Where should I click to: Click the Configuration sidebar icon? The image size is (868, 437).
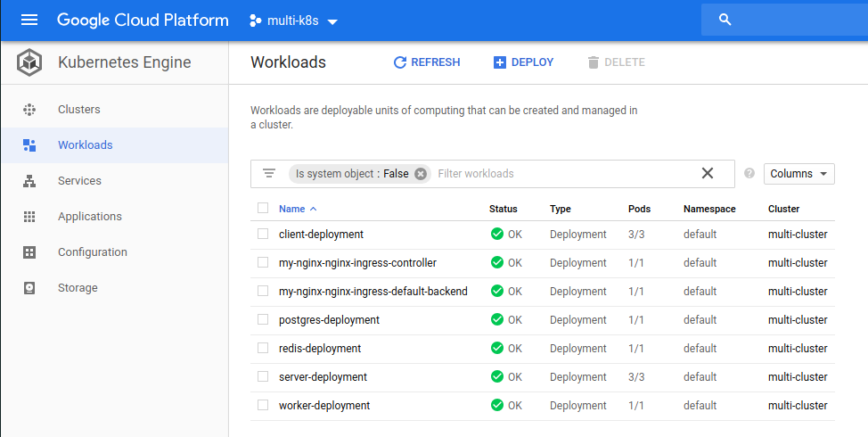pos(29,252)
